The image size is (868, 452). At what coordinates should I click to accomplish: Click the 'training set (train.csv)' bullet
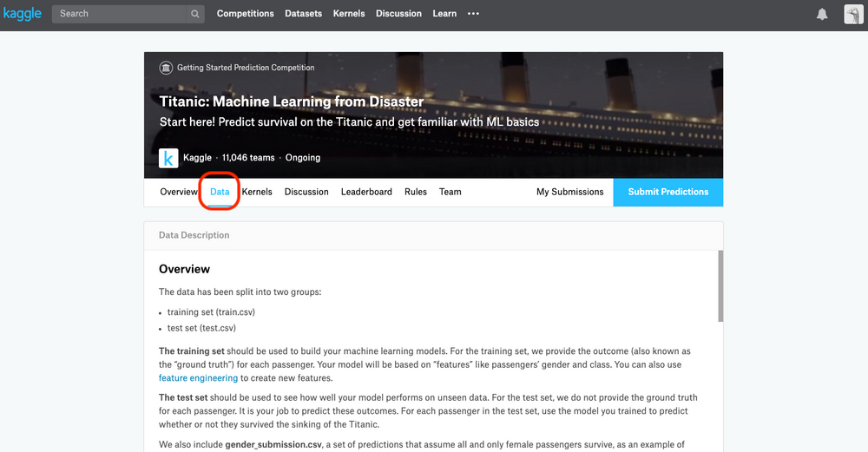coord(211,312)
